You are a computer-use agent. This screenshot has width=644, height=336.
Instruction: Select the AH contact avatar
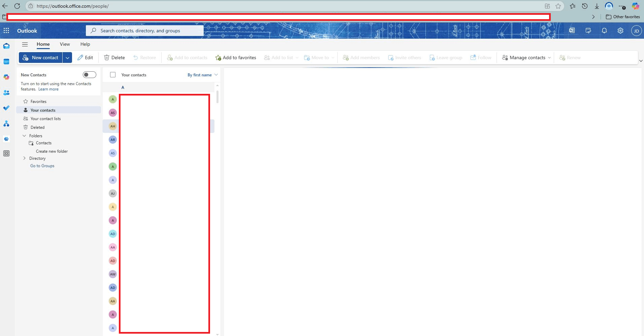coord(113,126)
